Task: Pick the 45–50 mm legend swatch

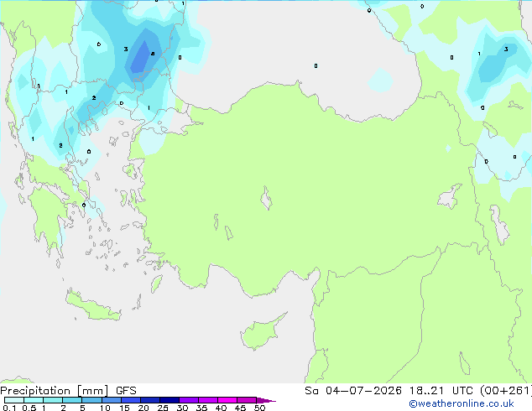Action: (247, 400)
